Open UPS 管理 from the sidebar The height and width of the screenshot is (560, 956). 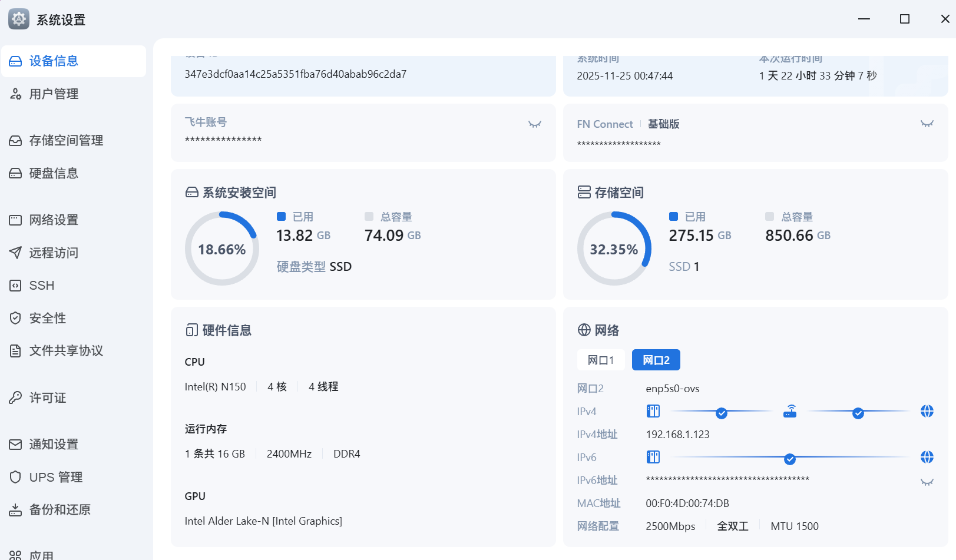(56, 477)
